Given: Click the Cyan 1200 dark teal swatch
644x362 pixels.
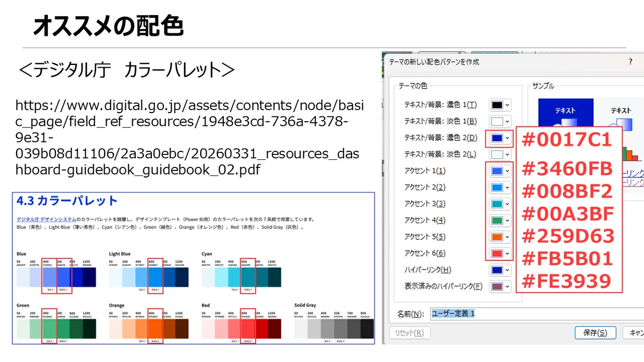Looking at the screenshot, I should [274, 278].
